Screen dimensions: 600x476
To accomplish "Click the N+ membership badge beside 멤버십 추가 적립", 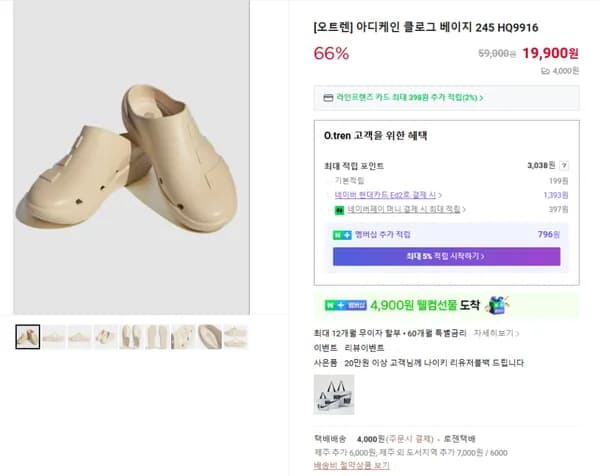I will click(342, 235).
